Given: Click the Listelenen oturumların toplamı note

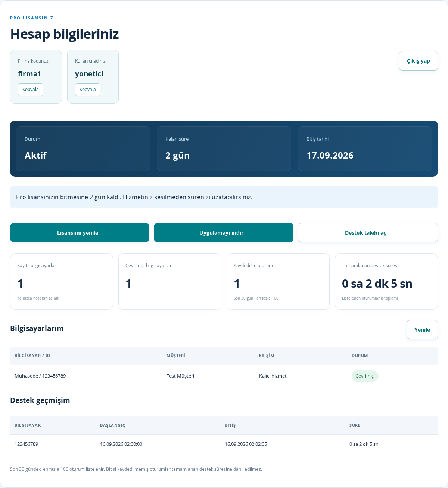Looking at the screenshot, I should click(370, 298).
